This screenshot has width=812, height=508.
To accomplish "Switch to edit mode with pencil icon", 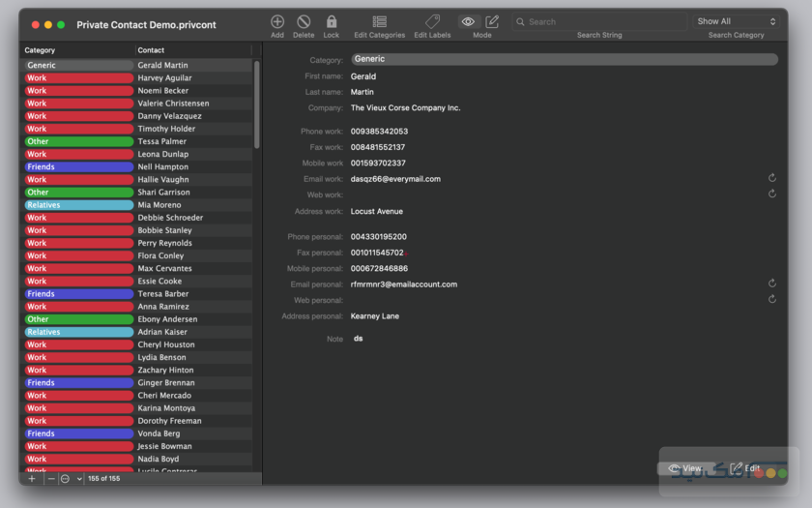I will 493,21.
